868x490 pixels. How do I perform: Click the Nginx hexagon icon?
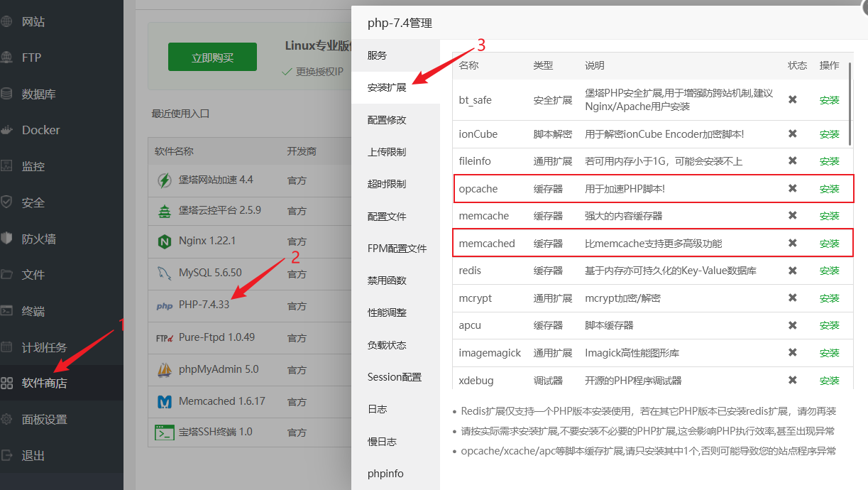164,242
